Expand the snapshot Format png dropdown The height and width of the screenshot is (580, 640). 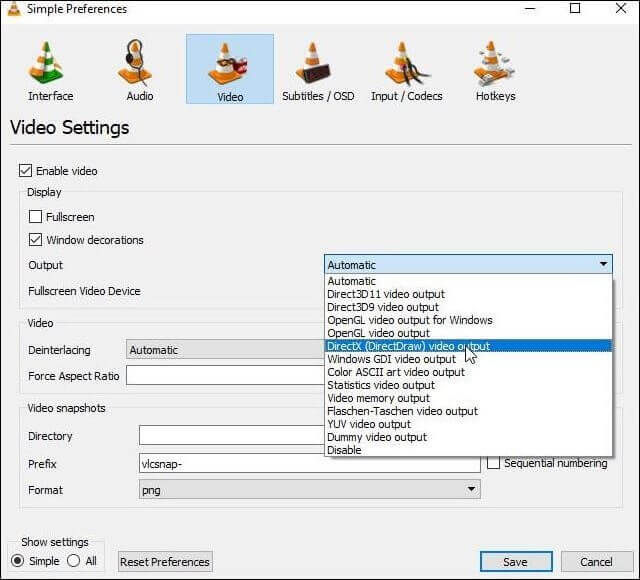309,490
